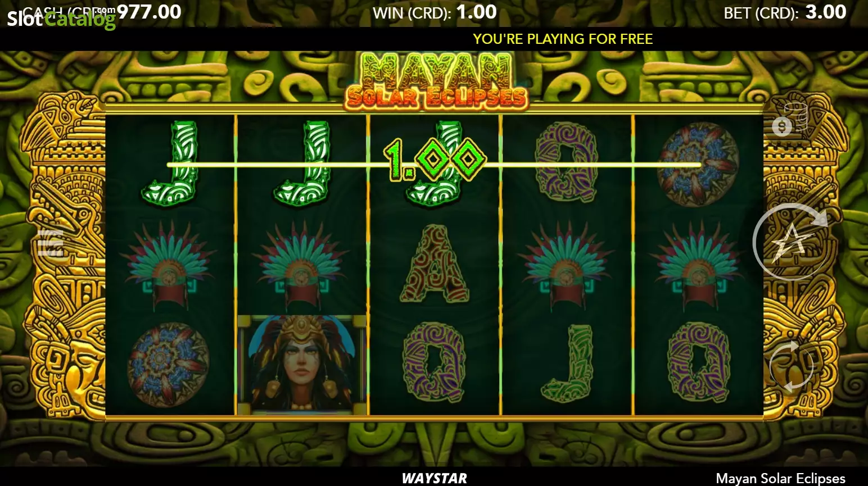Click the WAYSTAR label at bottom
The height and width of the screenshot is (486, 868).
click(x=435, y=478)
